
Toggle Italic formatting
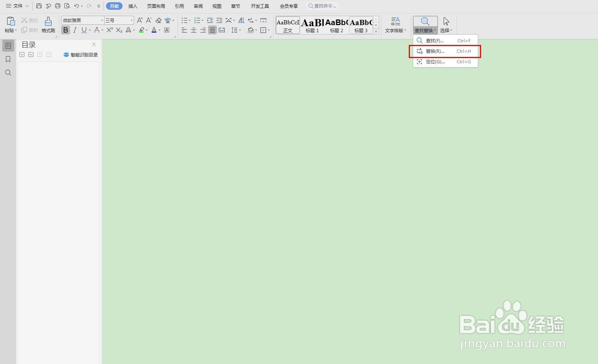click(x=75, y=30)
